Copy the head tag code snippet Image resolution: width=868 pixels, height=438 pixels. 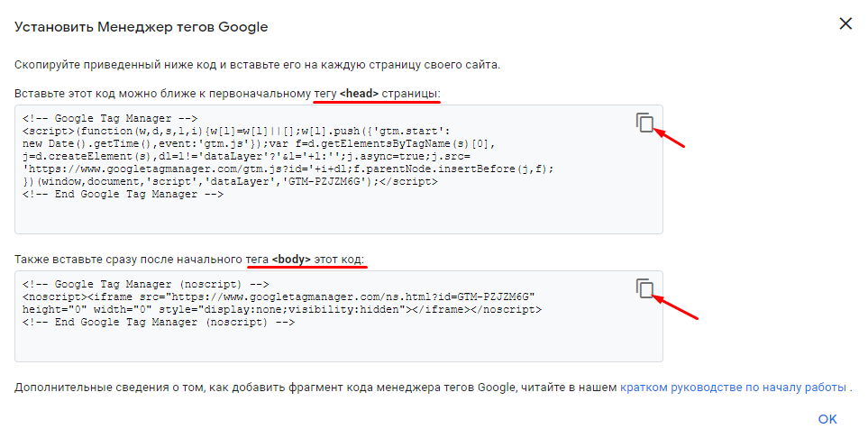(x=644, y=123)
